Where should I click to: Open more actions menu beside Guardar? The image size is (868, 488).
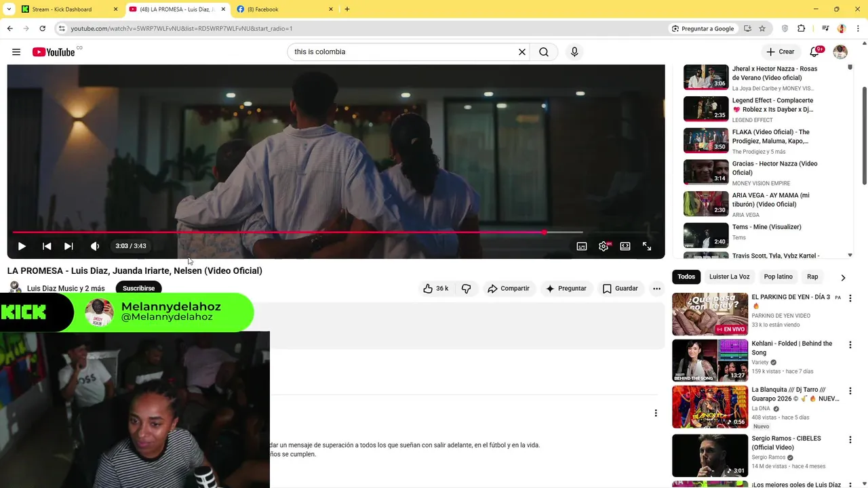656,288
